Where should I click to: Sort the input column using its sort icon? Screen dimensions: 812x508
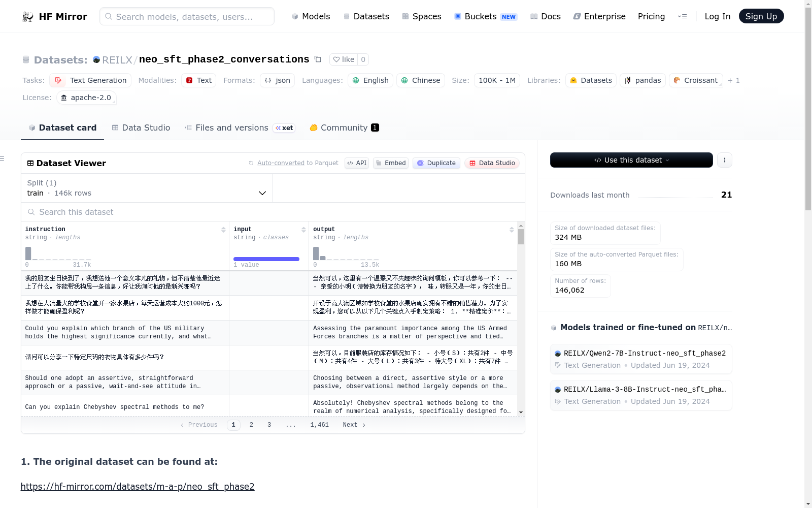point(303,230)
